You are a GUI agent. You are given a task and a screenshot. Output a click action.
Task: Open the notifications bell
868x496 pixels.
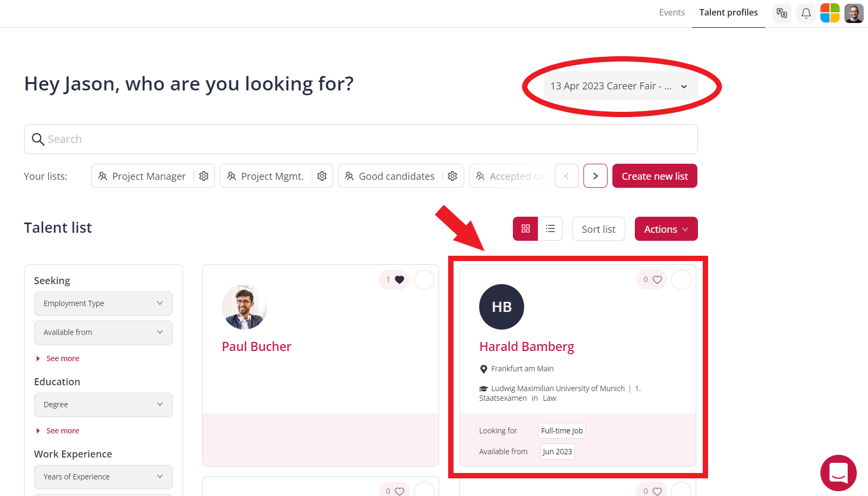(x=806, y=13)
